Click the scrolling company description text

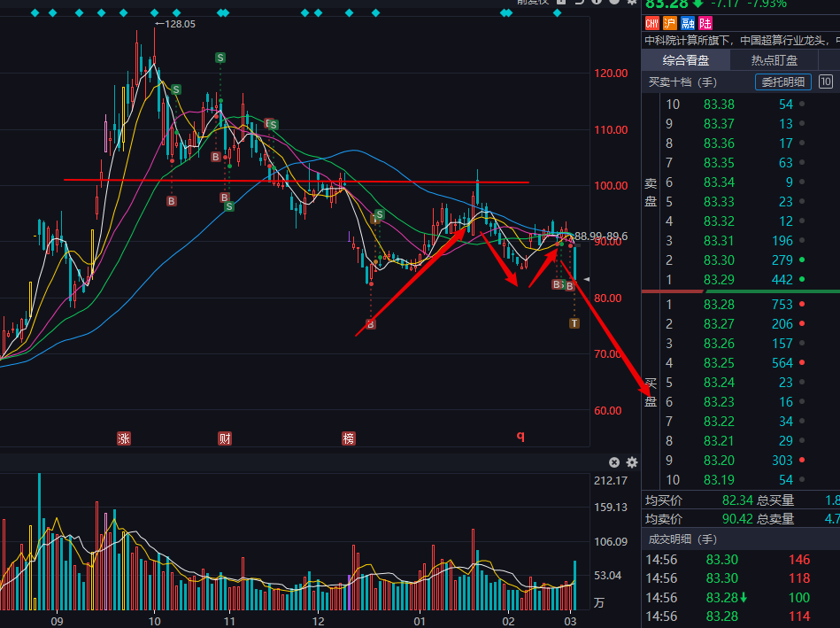coord(741,41)
